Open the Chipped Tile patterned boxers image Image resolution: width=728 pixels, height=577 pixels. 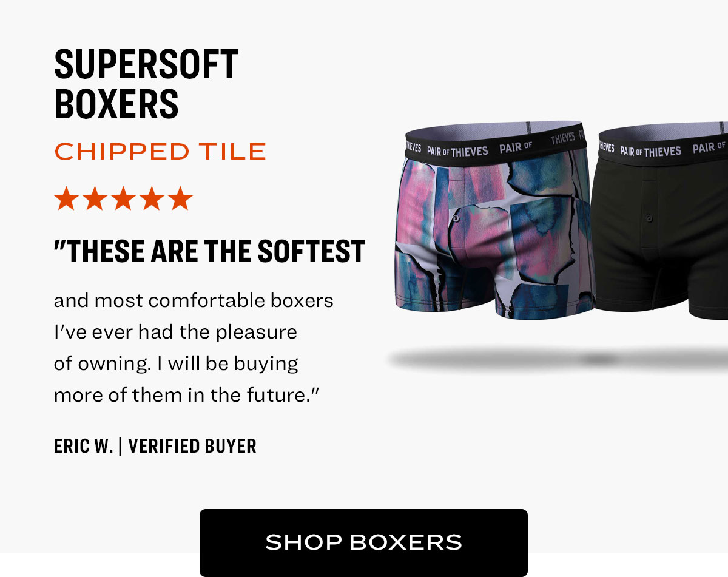[493, 220]
